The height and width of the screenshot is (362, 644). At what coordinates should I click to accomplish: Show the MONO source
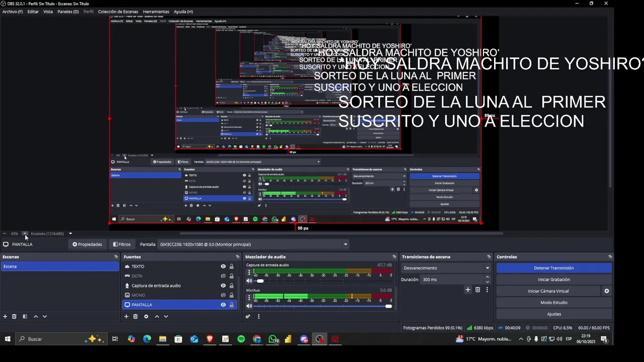[223, 295]
